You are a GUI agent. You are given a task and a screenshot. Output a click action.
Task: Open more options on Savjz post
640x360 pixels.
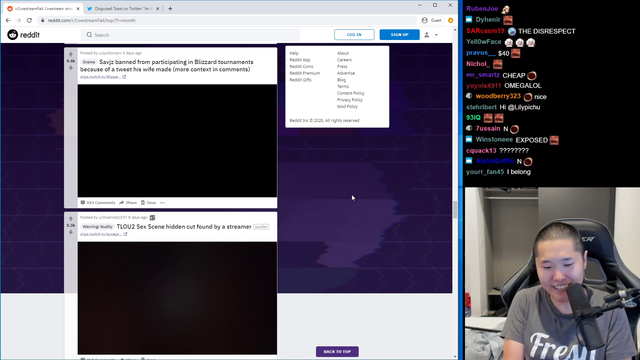coord(162,202)
